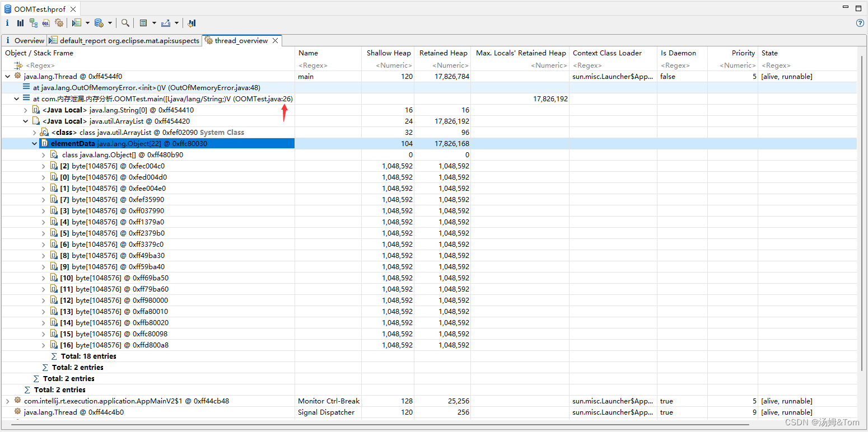868x432 pixels.
Task: Click the Run Reports toolbar icon
Action: (x=77, y=23)
